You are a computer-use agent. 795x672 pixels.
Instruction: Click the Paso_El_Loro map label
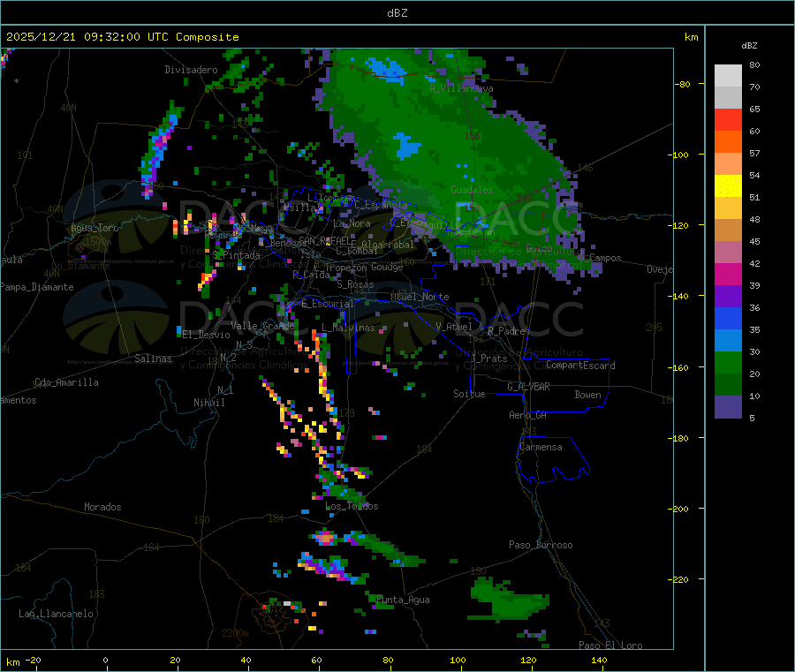point(610,646)
